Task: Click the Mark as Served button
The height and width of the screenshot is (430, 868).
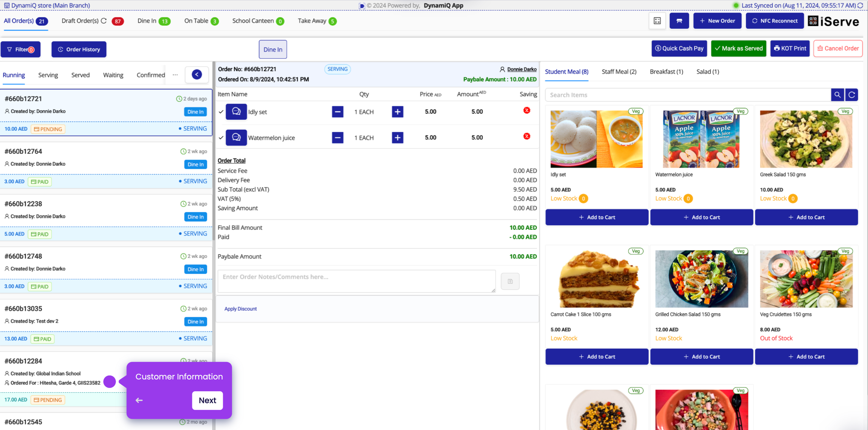Action: 738,49
